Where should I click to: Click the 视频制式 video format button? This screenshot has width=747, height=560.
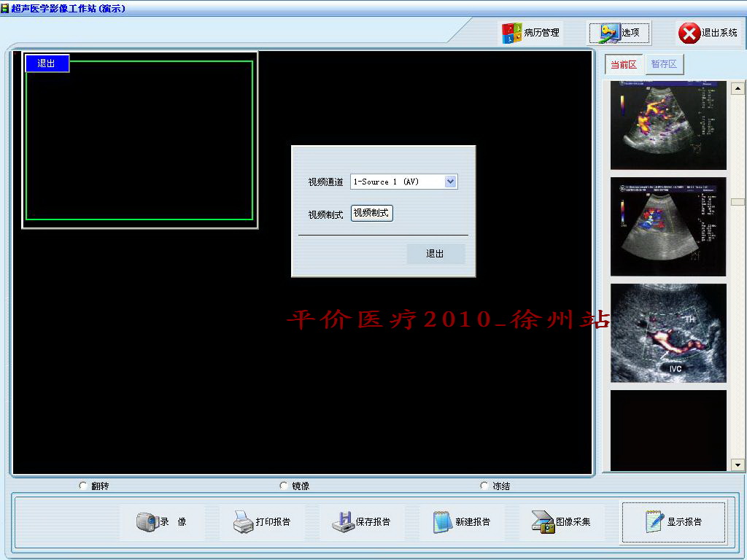[371, 213]
